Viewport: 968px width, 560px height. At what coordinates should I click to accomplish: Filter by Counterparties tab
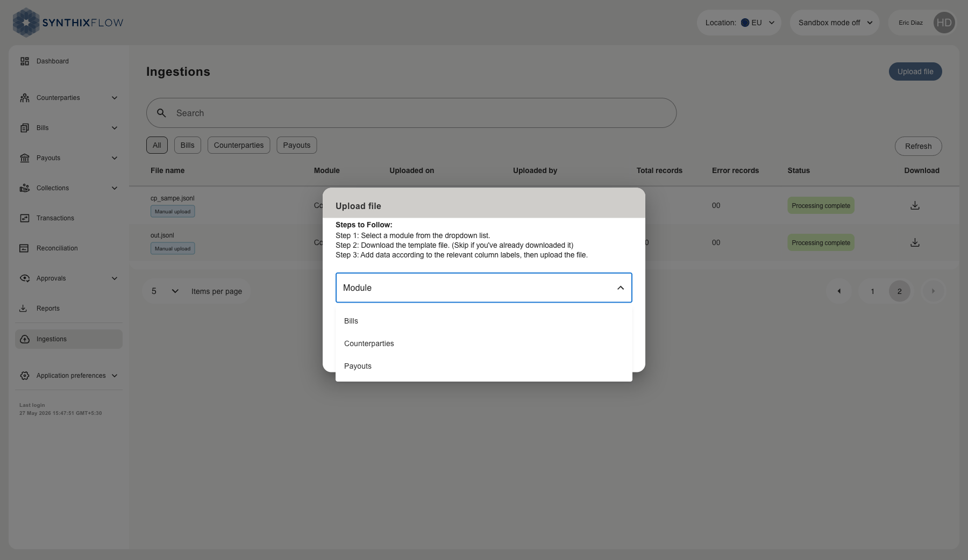pos(239,145)
